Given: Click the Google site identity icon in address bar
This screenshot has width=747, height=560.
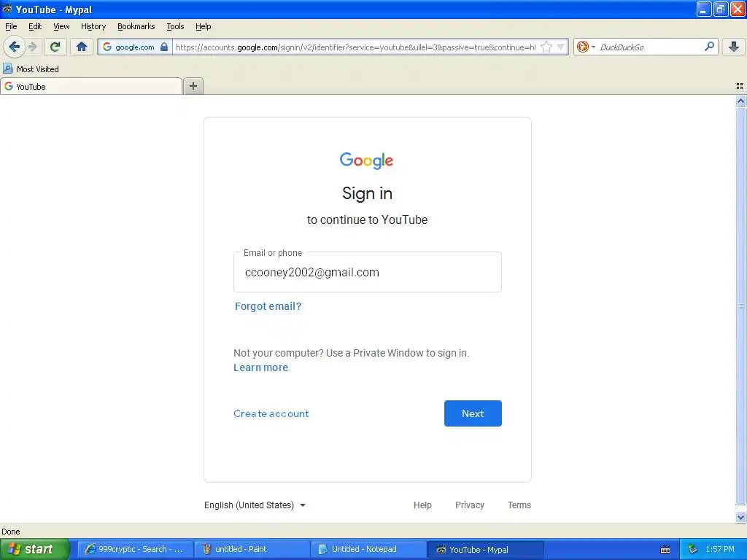Looking at the screenshot, I should coord(107,47).
